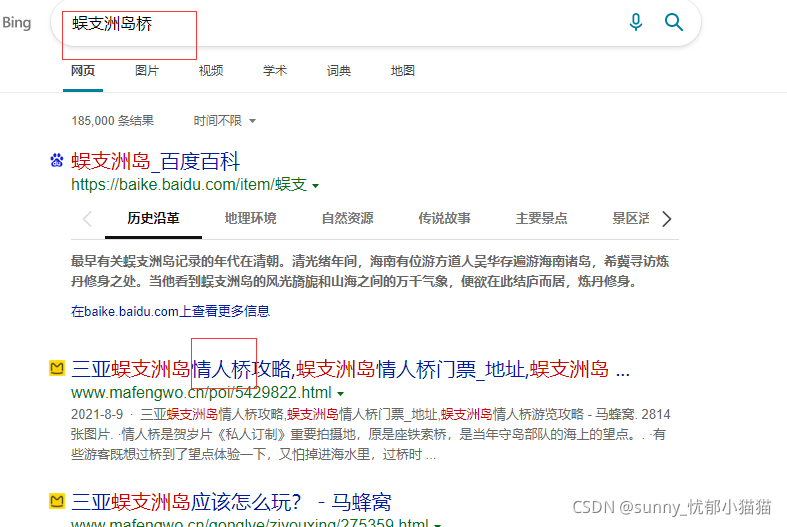The height and width of the screenshot is (527, 787).
Task: Switch to the 词典 tab
Action: 339,71
